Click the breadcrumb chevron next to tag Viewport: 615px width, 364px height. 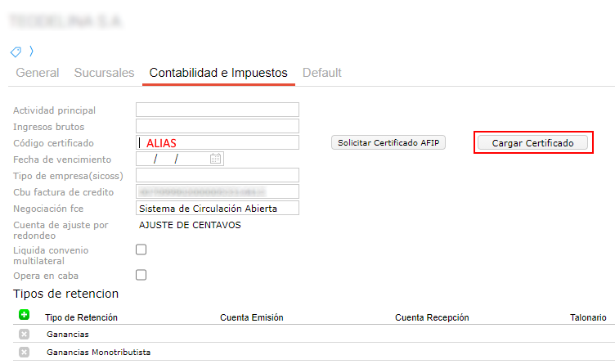tap(31, 52)
